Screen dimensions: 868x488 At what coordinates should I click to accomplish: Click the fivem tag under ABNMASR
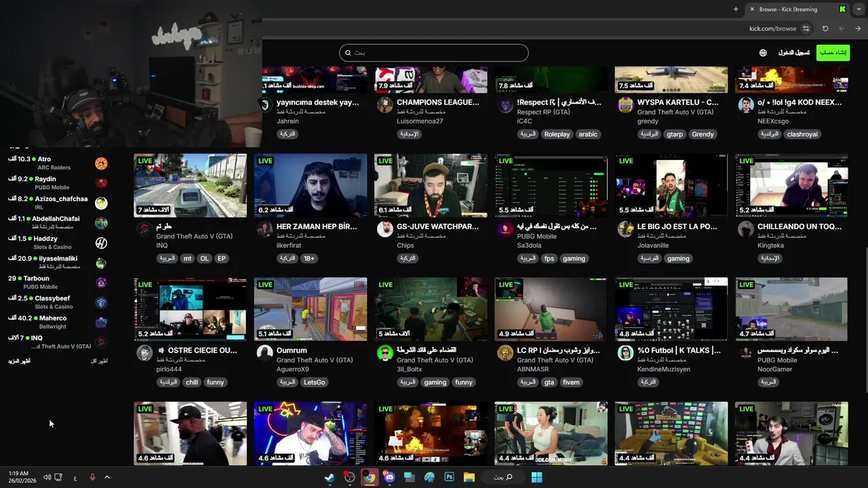click(x=571, y=382)
